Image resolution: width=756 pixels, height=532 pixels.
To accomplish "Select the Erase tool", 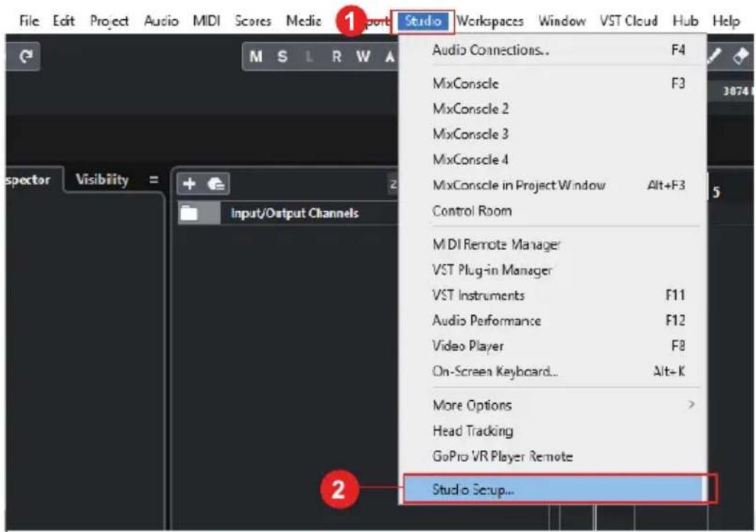I will tap(741, 57).
